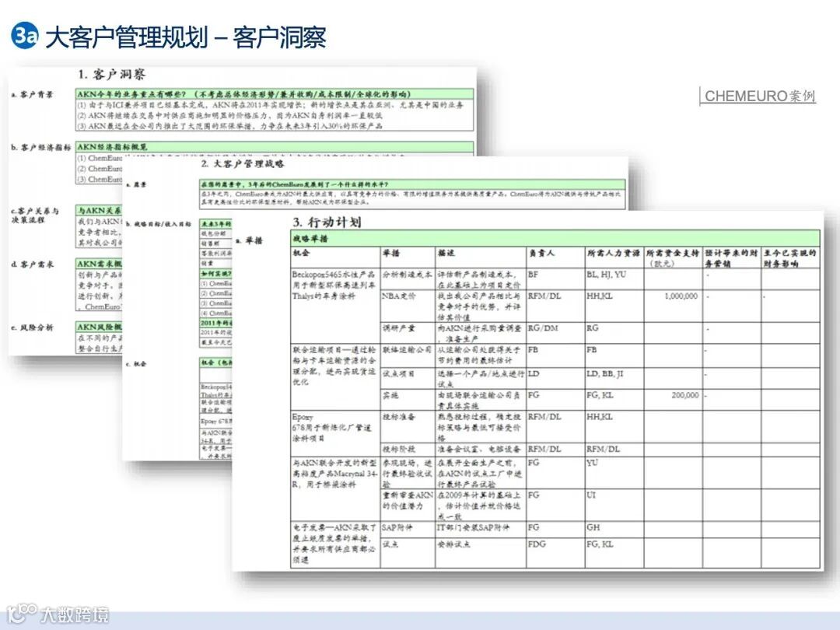Select the slide title 大客户管理规划 – 客户洞察
Viewport: 840px width, 630px height.
186,37
